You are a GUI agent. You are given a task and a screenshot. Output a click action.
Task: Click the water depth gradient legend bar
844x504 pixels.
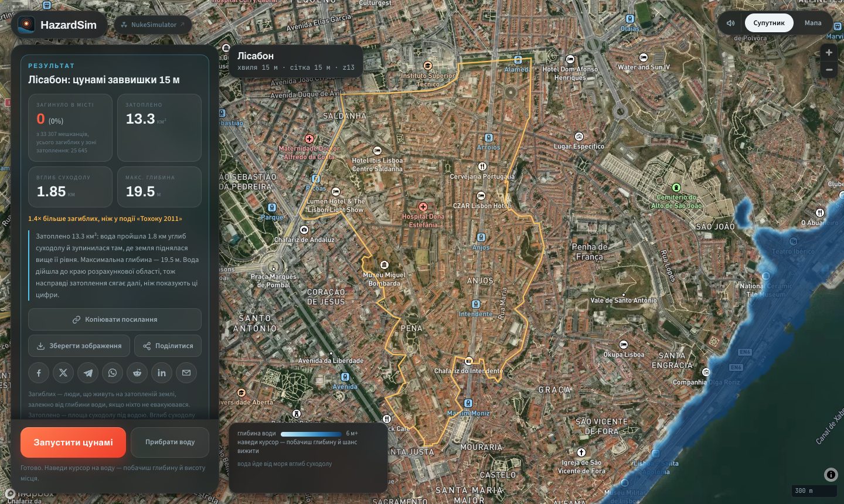(311, 434)
